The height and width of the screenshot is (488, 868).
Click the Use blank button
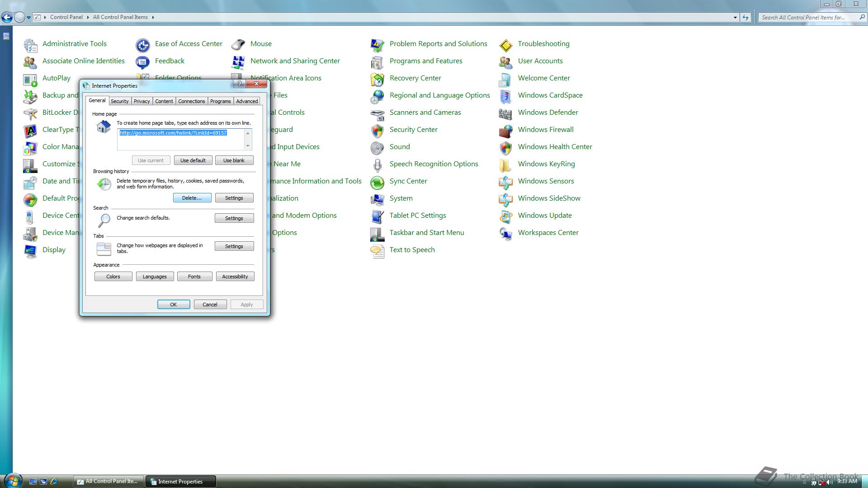point(234,160)
